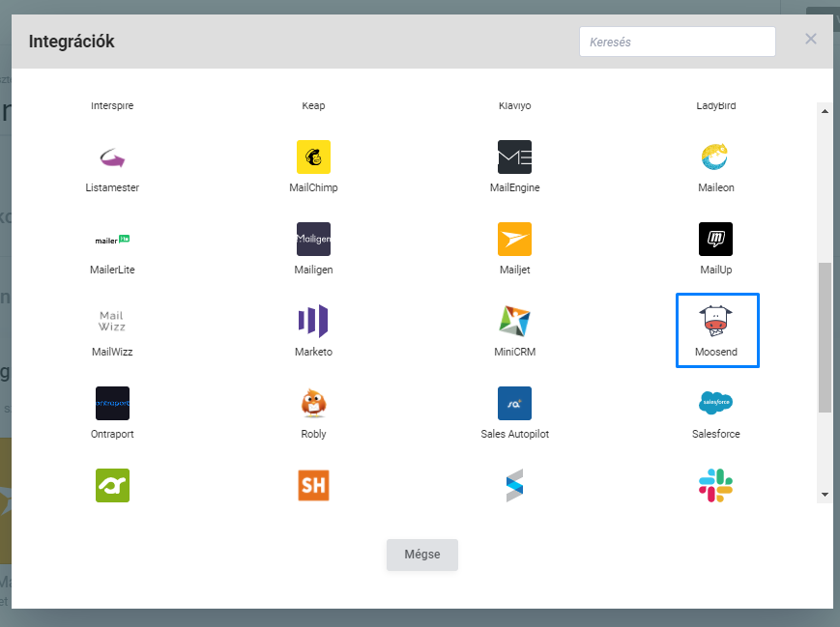Select the Slack integration icon

tap(715, 486)
